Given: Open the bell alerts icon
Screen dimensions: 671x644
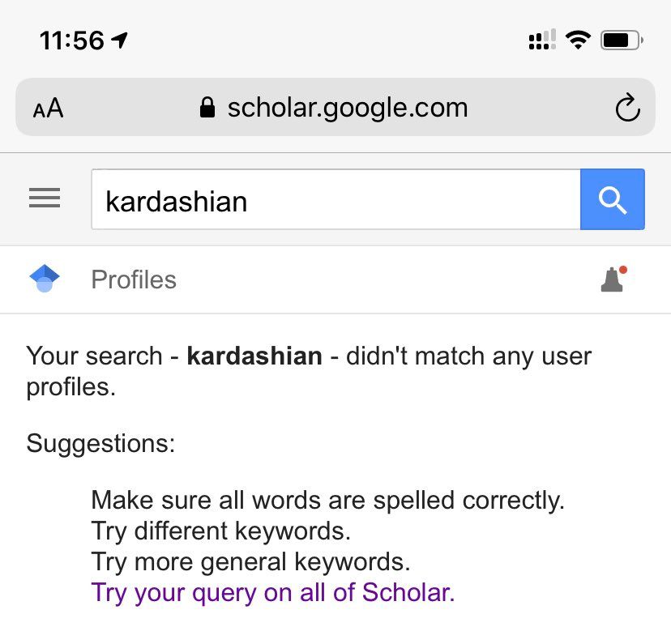Looking at the screenshot, I should pos(613,279).
